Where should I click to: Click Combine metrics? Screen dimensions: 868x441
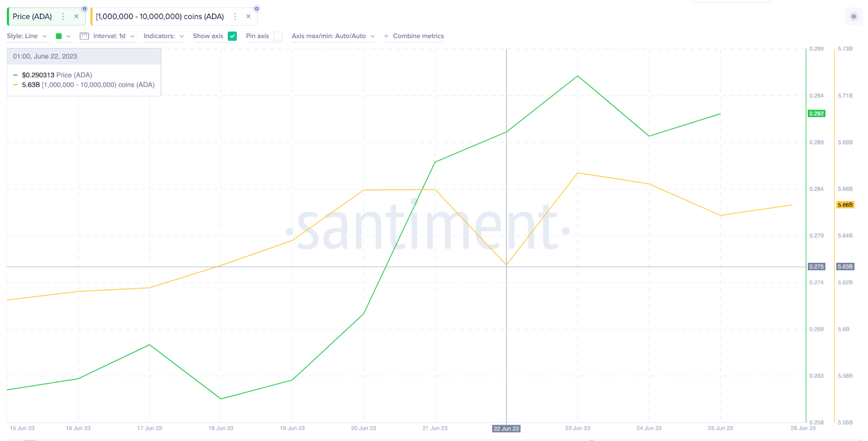[x=418, y=36]
